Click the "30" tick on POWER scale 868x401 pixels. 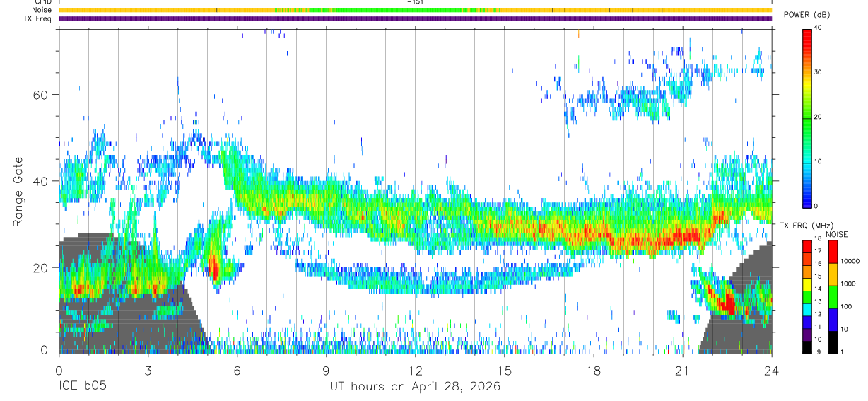coord(819,72)
